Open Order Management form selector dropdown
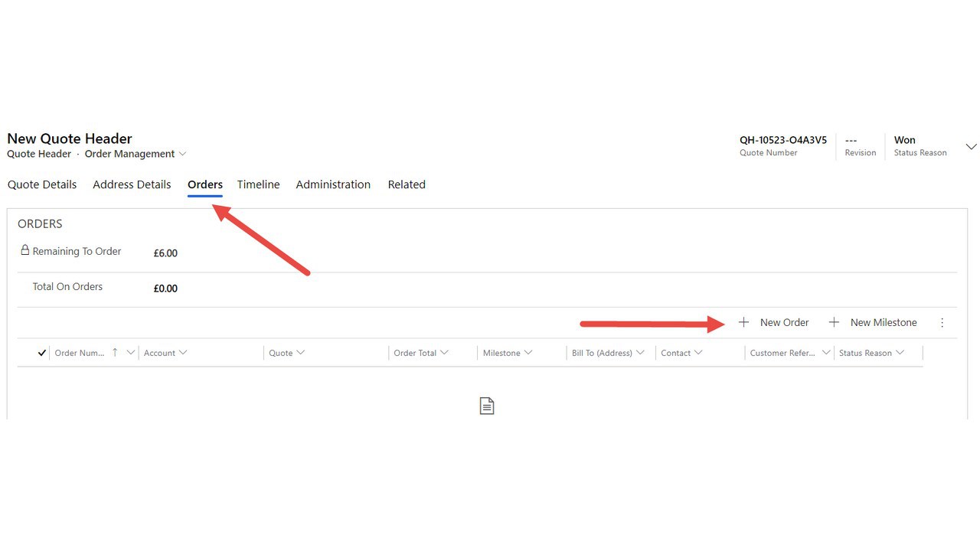980x551 pixels. [x=136, y=154]
